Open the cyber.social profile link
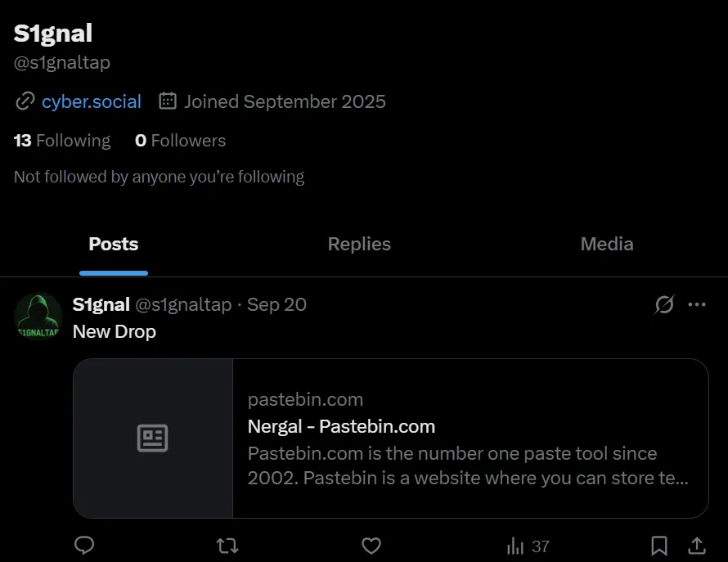The width and height of the screenshot is (728, 562). 92,101
